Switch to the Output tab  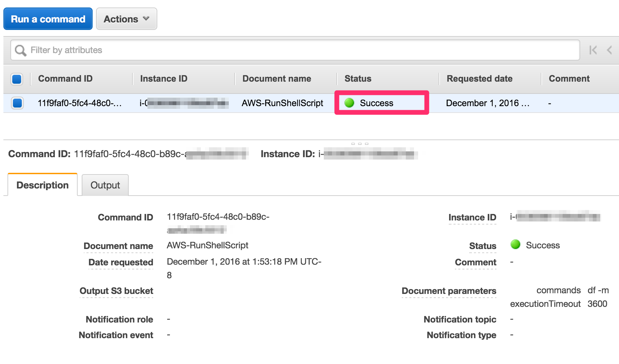tap(105, 185)
